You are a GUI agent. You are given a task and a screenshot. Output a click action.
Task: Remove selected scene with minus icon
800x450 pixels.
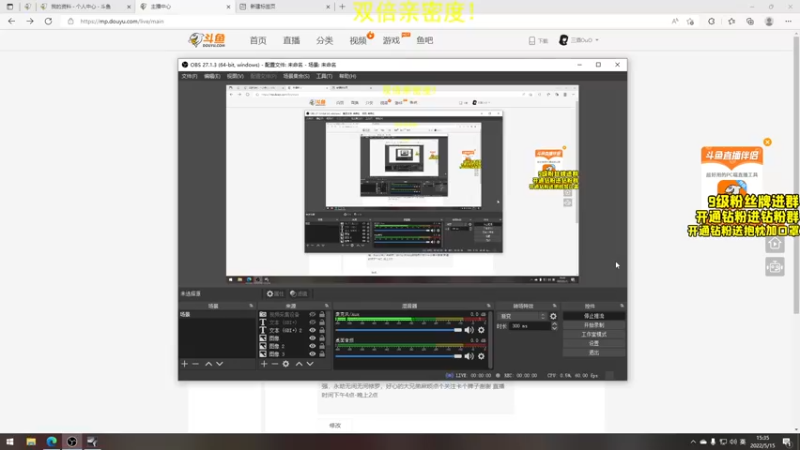coord(195,364)
